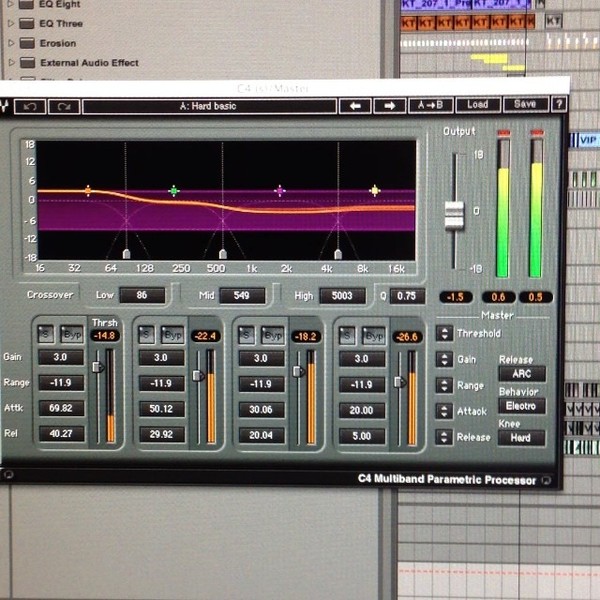This screenshot has height=600, width=600.
Task: Click the Output gain fader handle
Action: (x=455, y=216)
